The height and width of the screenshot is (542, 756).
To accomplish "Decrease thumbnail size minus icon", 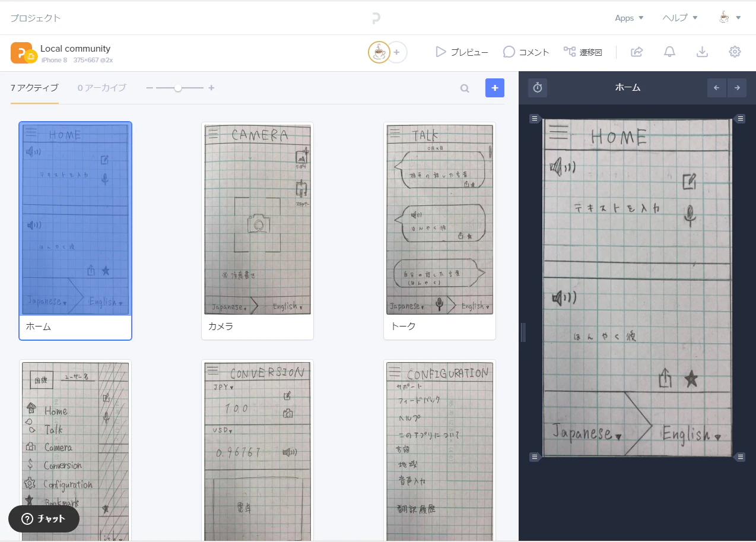I will pos(150,88).
